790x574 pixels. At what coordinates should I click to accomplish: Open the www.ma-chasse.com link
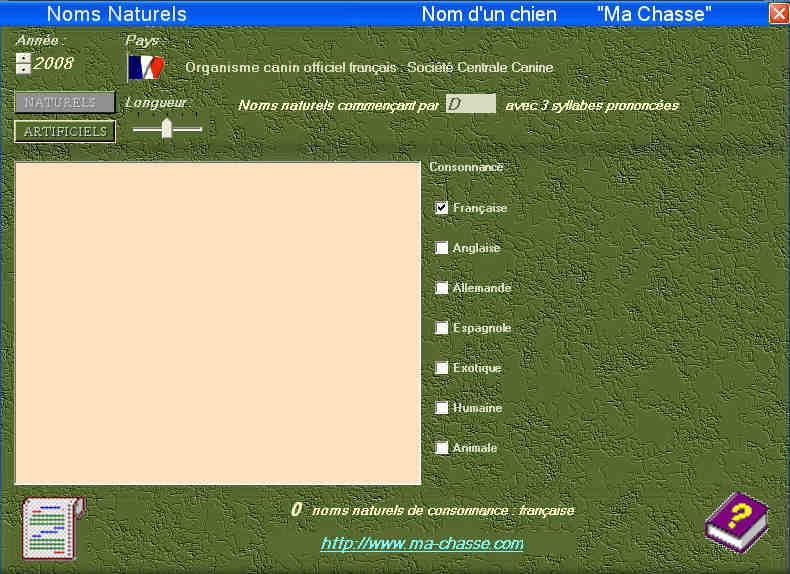(x=422, y=543)
